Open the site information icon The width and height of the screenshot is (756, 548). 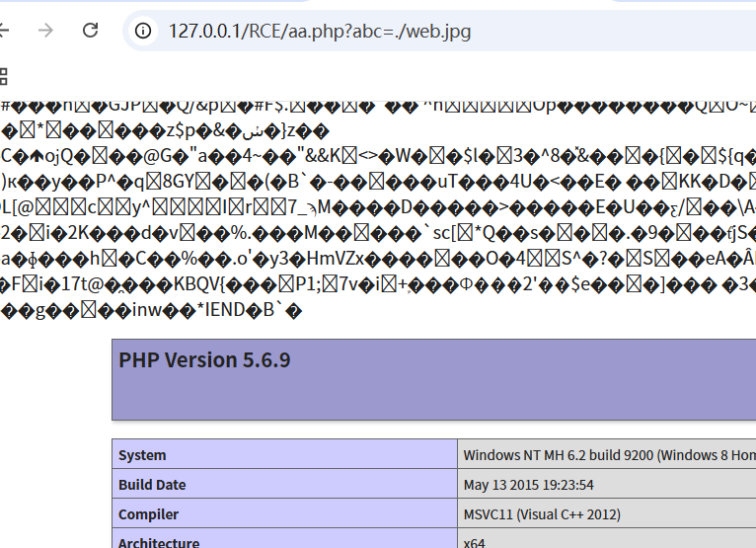point(143,31)
